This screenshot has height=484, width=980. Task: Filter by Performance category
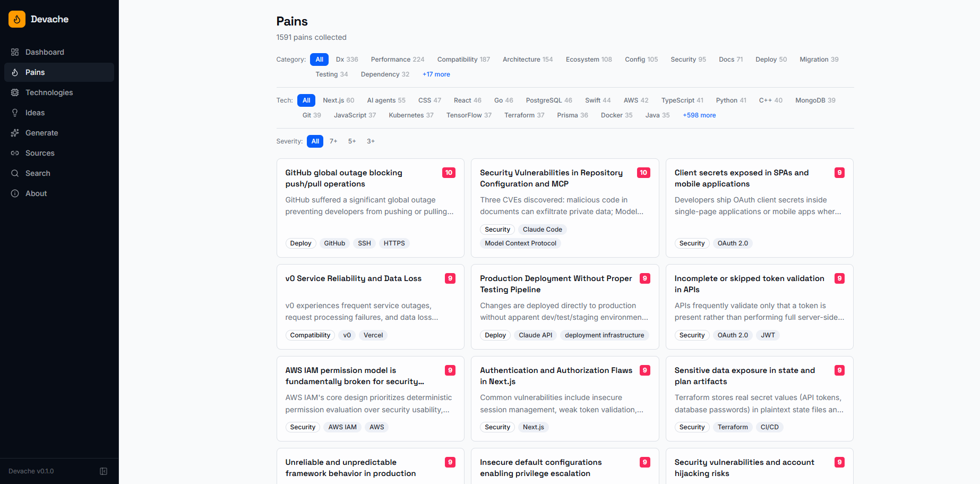coord(398,60)
